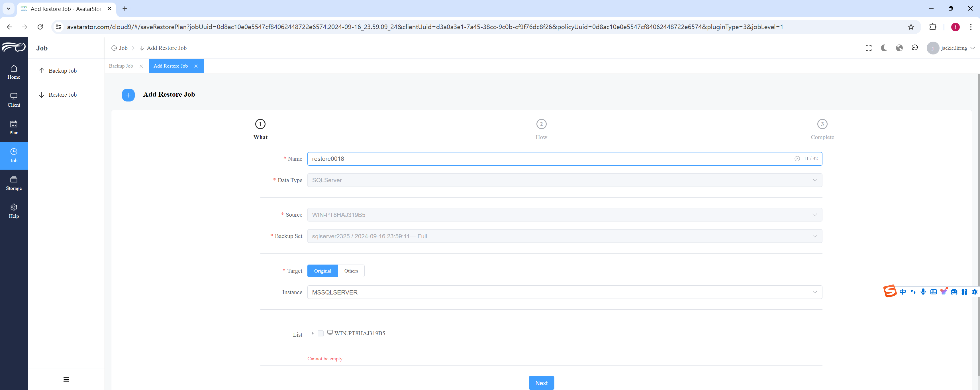
Task: Select the Others target option
Action: [x=351, y=271]
